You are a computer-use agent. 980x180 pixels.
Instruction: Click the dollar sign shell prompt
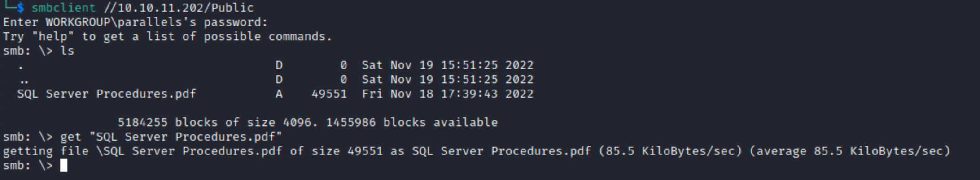21,8
